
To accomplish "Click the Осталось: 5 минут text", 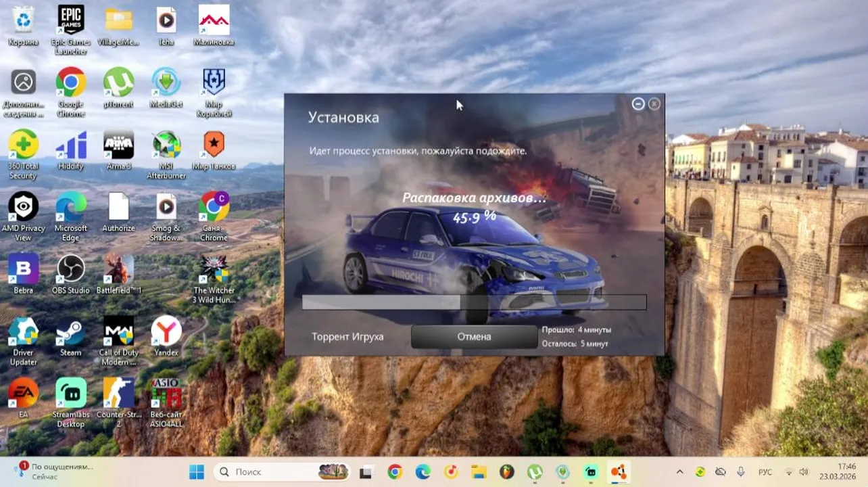I will coord(575,344).
